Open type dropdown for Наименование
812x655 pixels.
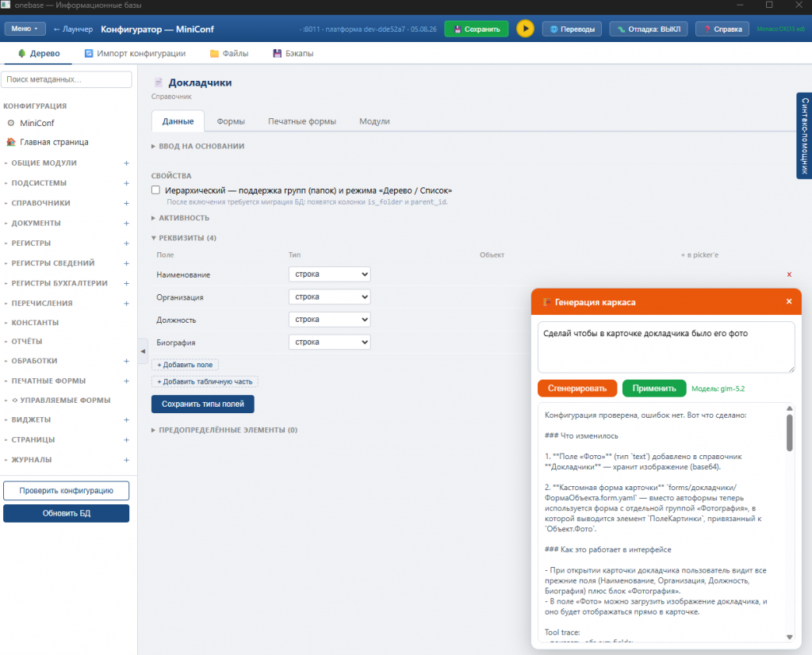tap(329, 274)
